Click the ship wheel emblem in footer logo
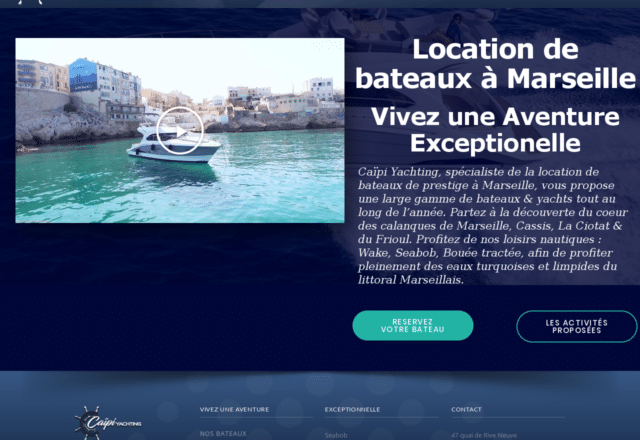This screenshot has width=640, height=440. 87,423
